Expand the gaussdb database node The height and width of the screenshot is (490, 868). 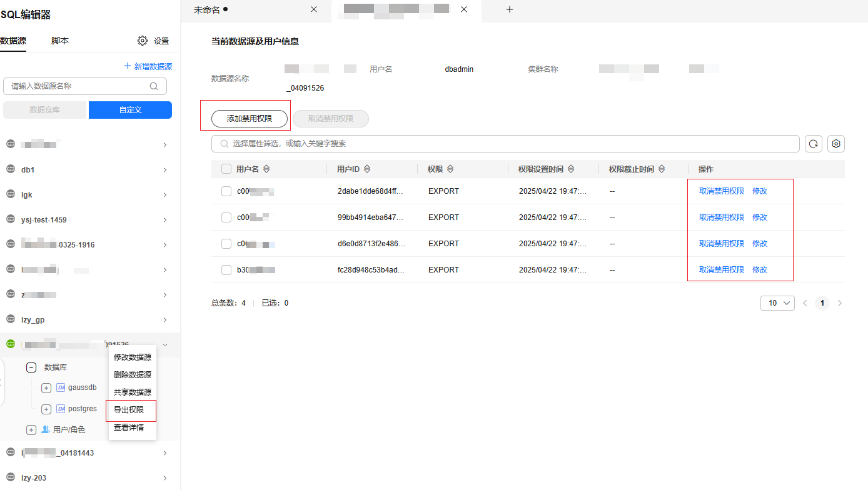(46, 388)
